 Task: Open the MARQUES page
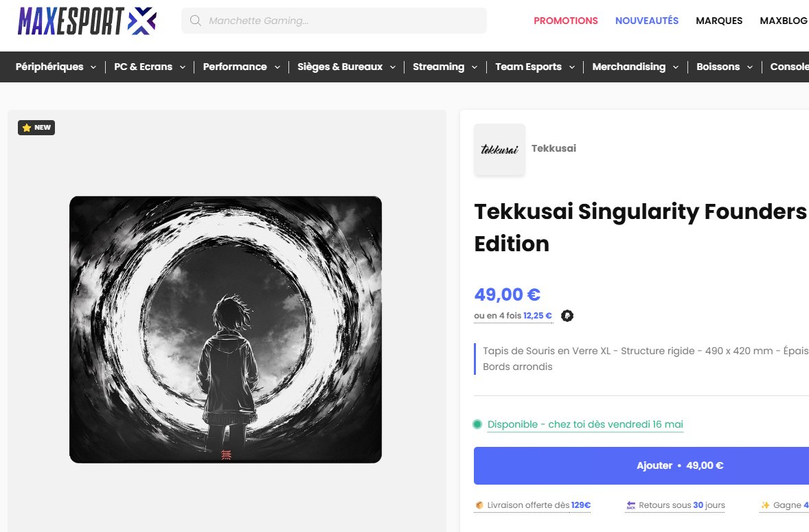[x=719, y=21]
